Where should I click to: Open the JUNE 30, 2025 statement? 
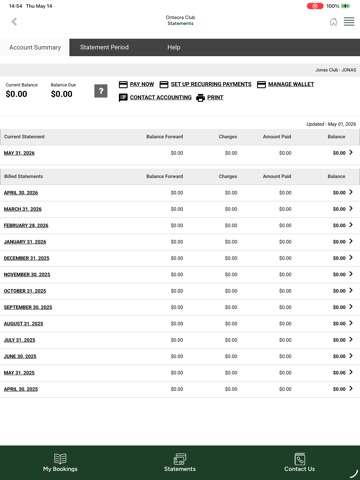(x=20, y=356)
